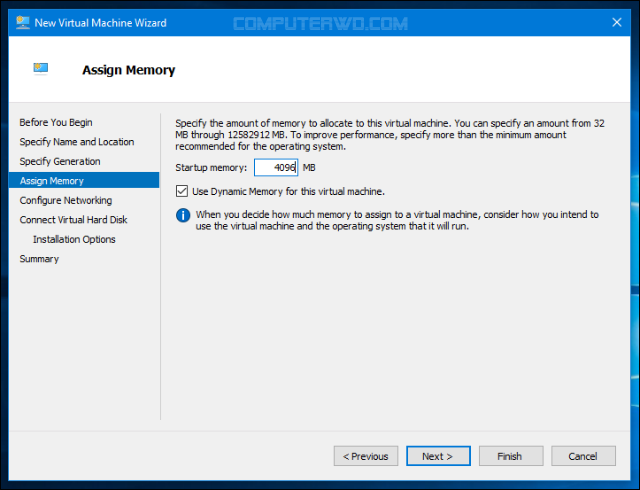This screenshot has width=640, height=490.
Task: Click the Assign Memory header icon
Action: pos(41,69)
